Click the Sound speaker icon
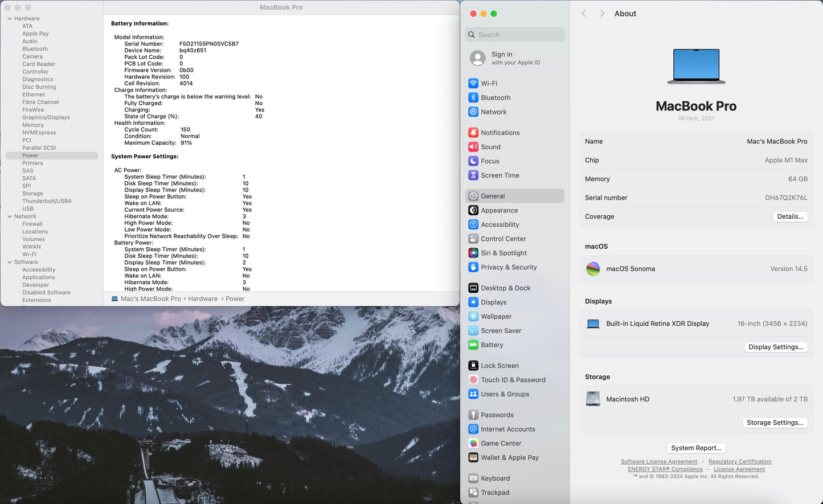This screenshot has width=823, height=504. 473,146
